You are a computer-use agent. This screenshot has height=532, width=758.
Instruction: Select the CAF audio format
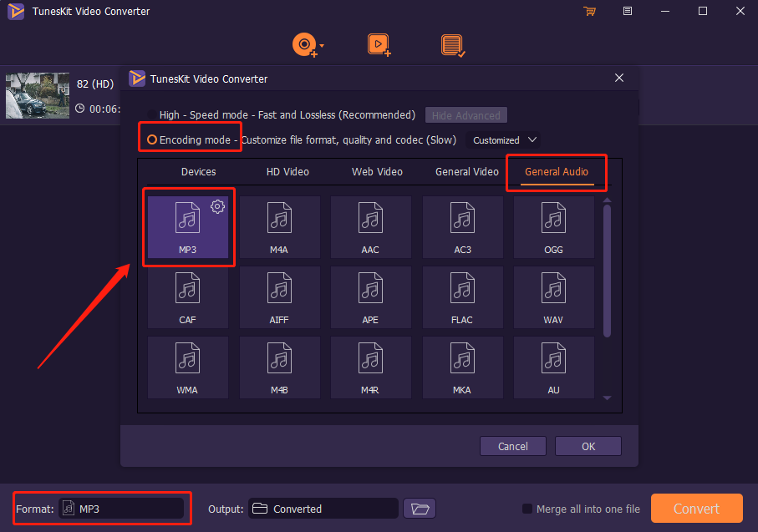pyautogui.click(x=187, y=297)
